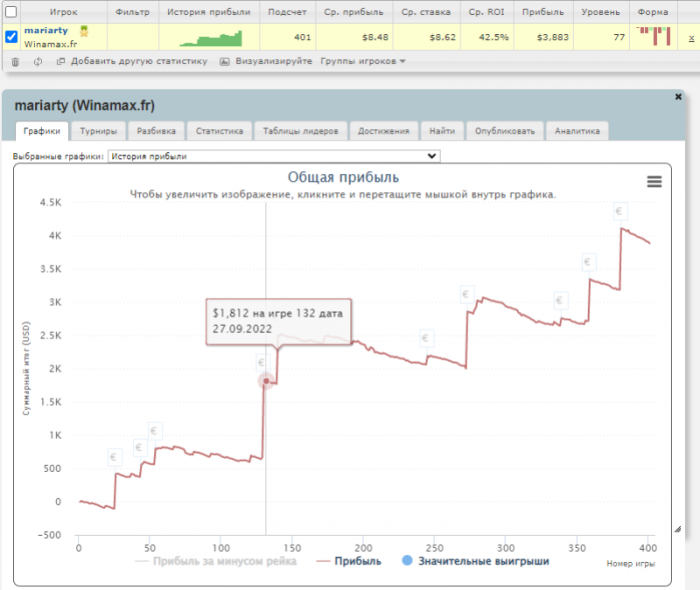Viewport: 700px width, 590px height.
Task: Close the mariarty (Winamax.fr) panel
Action: [x=678, y=96]
